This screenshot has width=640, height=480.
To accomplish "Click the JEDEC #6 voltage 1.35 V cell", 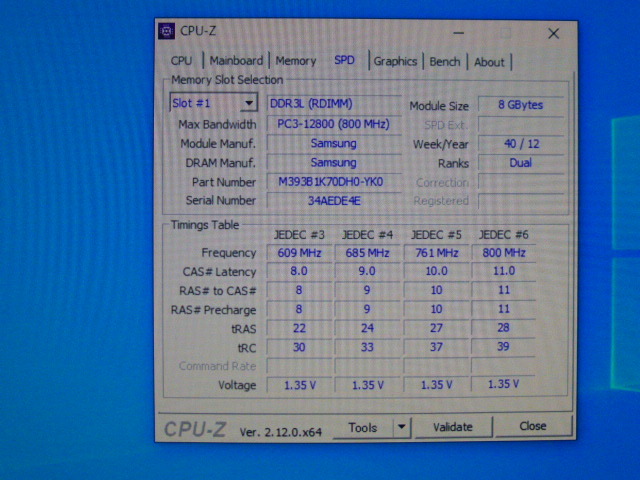I will click(504, 384).
